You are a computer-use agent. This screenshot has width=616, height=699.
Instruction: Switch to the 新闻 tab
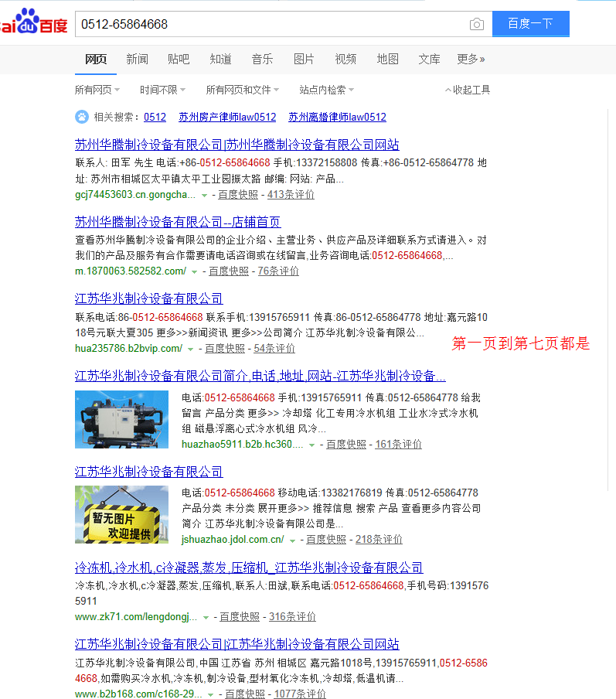pos(138,59)
